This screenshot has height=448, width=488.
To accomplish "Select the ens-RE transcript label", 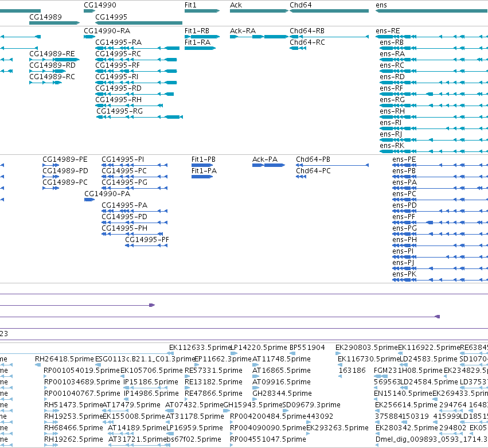I will [388, 31].
